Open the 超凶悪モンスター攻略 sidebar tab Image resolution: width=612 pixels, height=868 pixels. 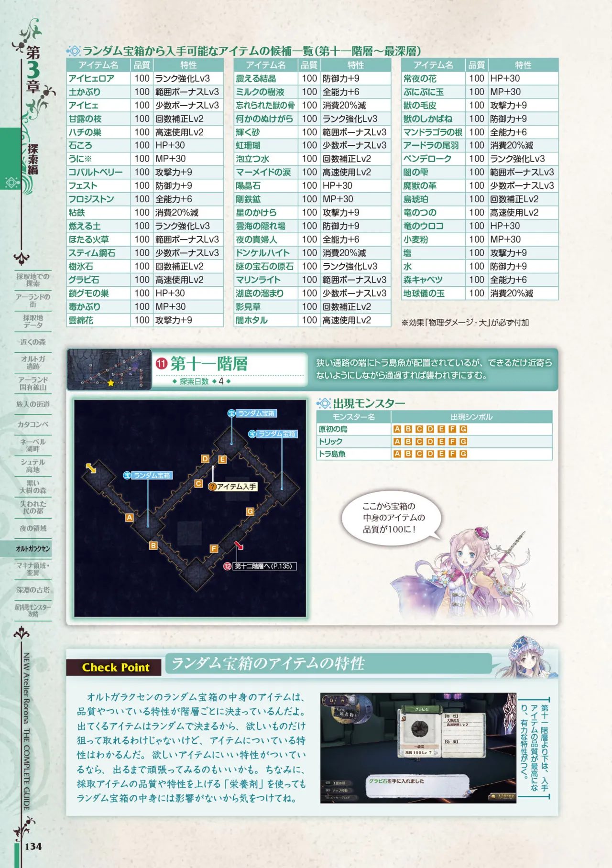[x=33, y=610]
